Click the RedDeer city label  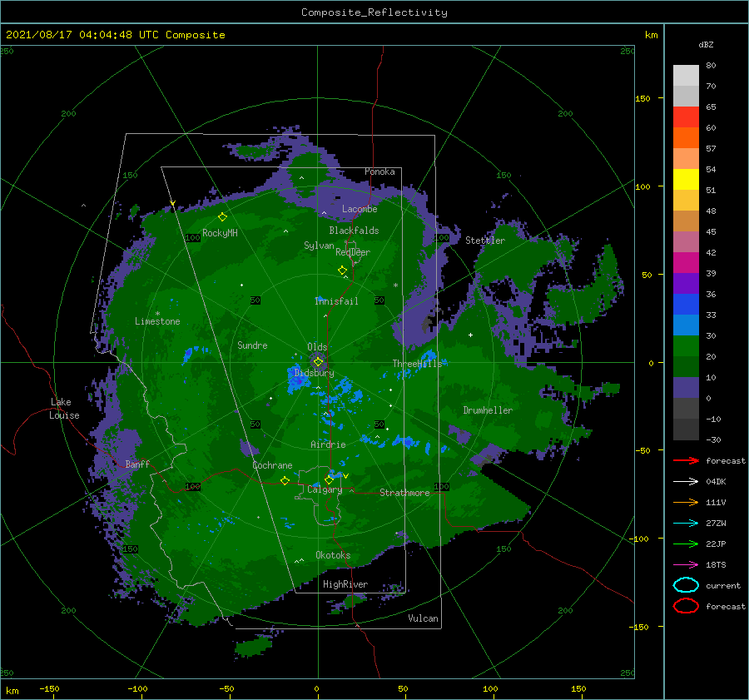(353, 252)
